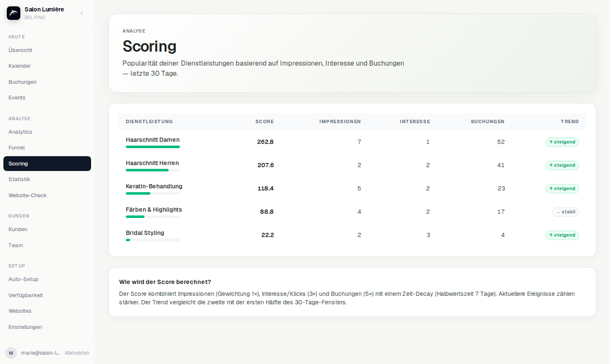Click the M user avatar

(11, 353)
